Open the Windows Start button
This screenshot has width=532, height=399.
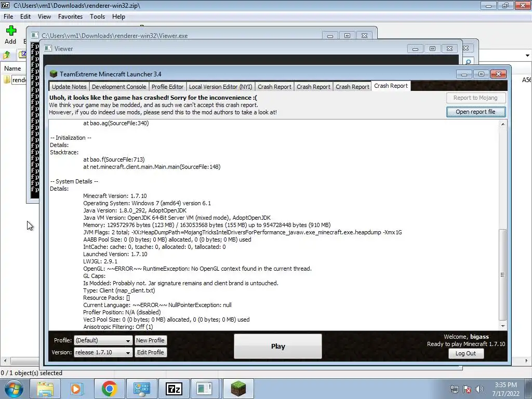tap(14, 389)
